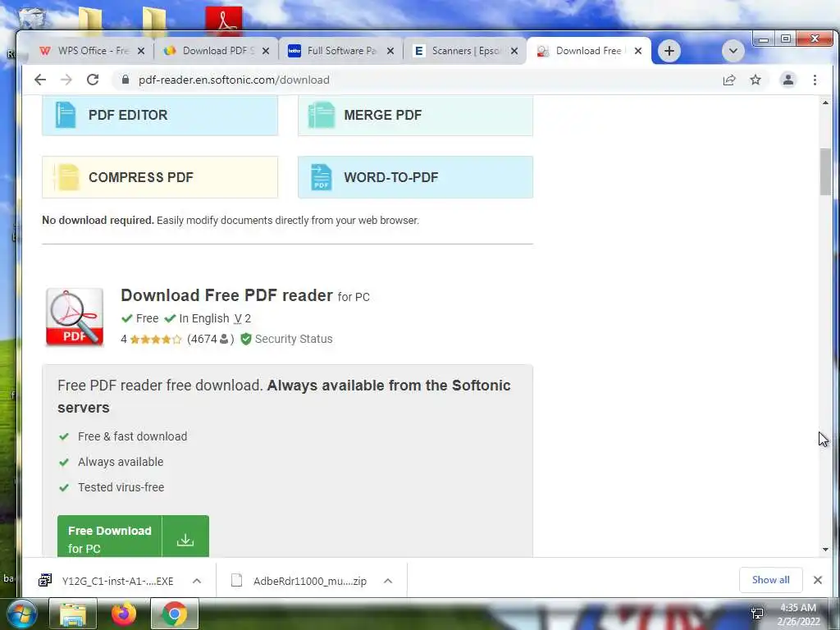This screenshot has width=840, height=630.
Task: Click the Merge PDF document icon
Action: pos(322,115)
